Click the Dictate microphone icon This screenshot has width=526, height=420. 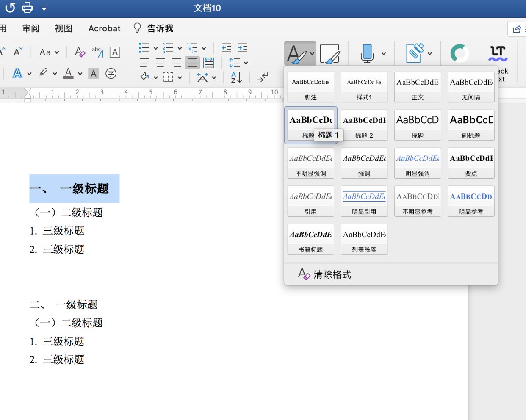[x=367, y=53]
